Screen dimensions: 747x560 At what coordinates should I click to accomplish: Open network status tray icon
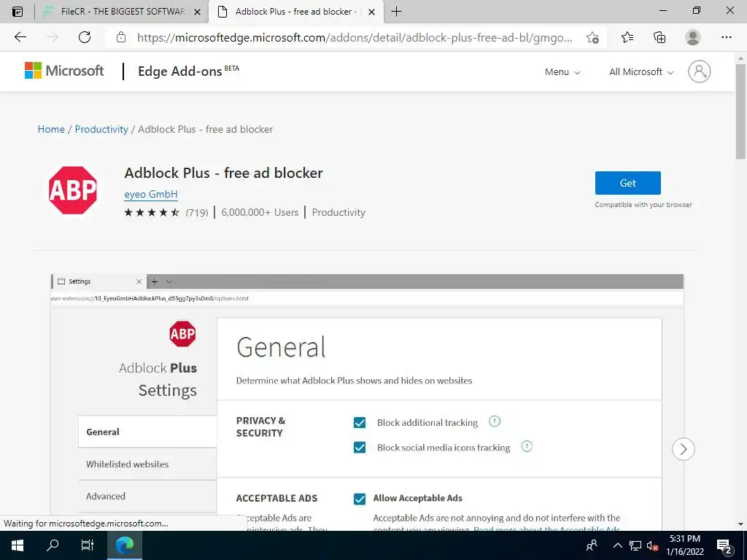635,545
